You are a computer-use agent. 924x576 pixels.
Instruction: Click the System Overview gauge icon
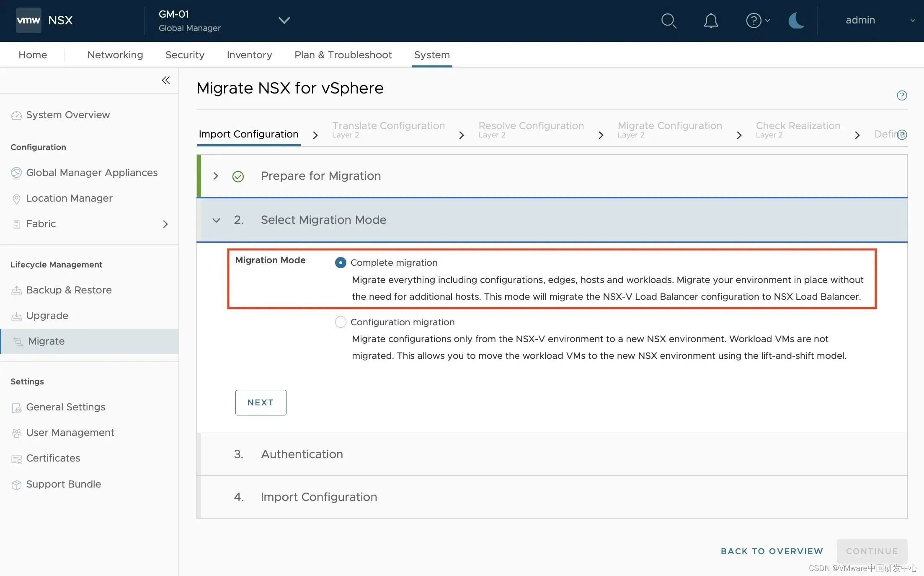tap(16, 115)
